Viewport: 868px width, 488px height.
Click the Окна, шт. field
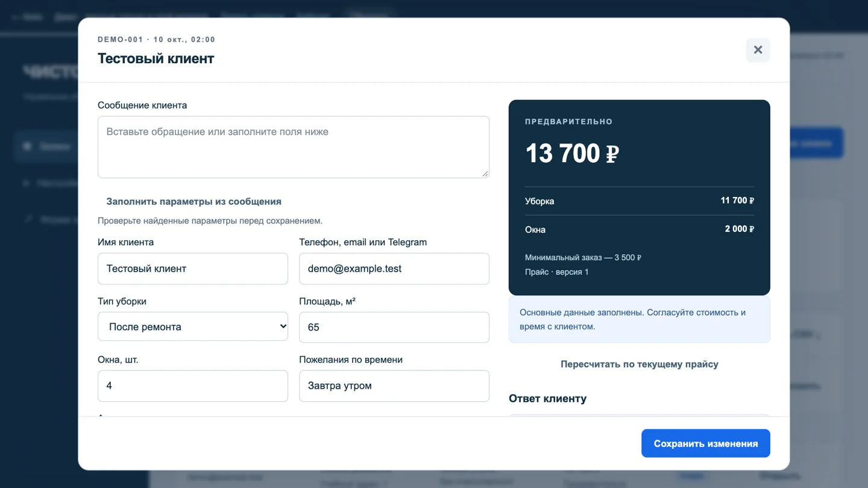[193, 386]
